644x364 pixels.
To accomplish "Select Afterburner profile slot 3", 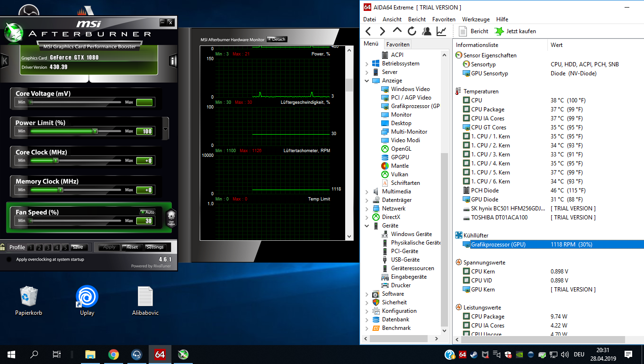I will 49,247.
